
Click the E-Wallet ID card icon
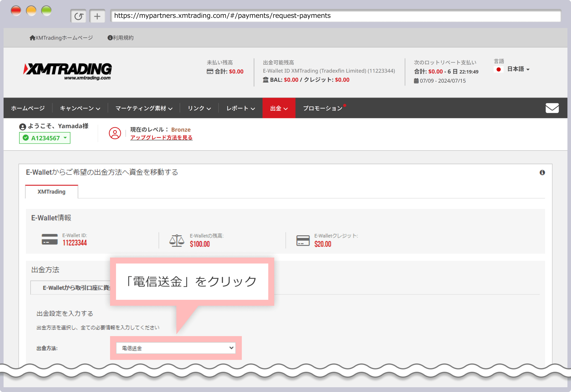tap(50, 239)
